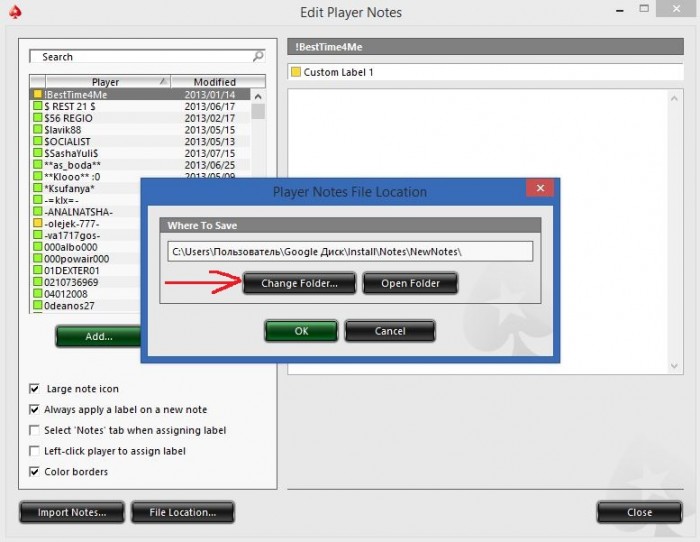Click the Import Notes button
Viewport: 700px width, 542px height.
pyautogui.click(x=72, y=512)
